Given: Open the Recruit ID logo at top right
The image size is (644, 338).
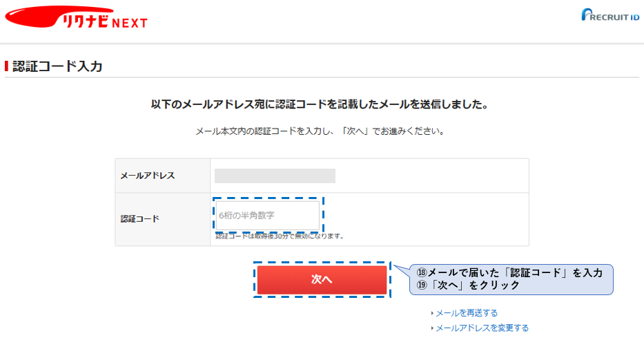Looking at the screenshot, I should tap(610, 15).
